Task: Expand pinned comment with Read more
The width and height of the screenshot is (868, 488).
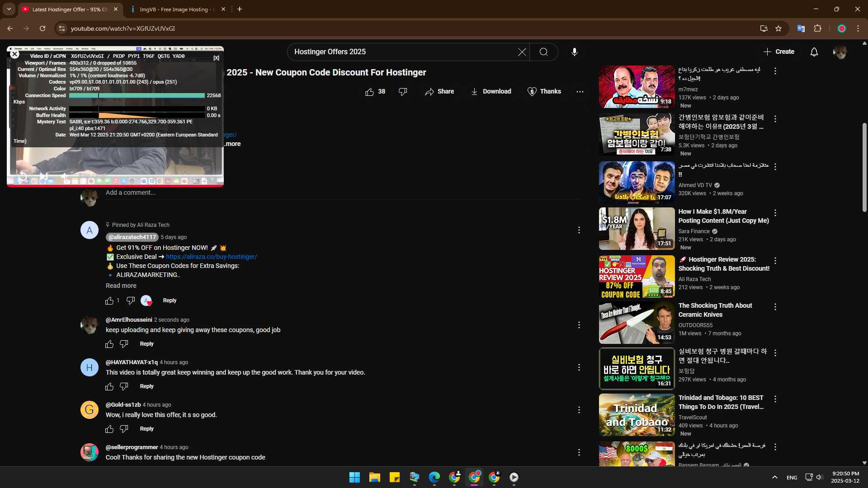Action: click(121, 286)
